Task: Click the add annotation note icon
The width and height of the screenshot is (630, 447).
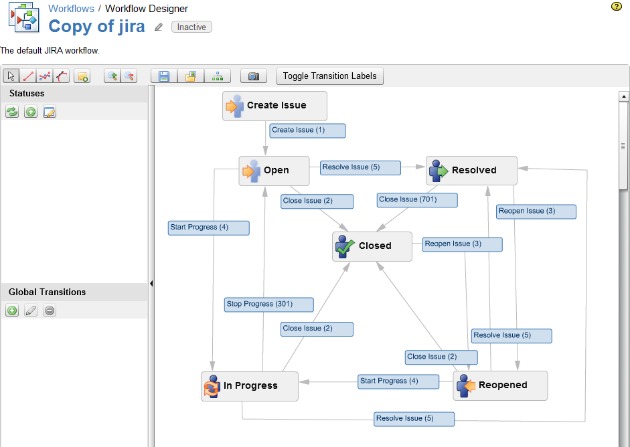Action: [82, 76]
